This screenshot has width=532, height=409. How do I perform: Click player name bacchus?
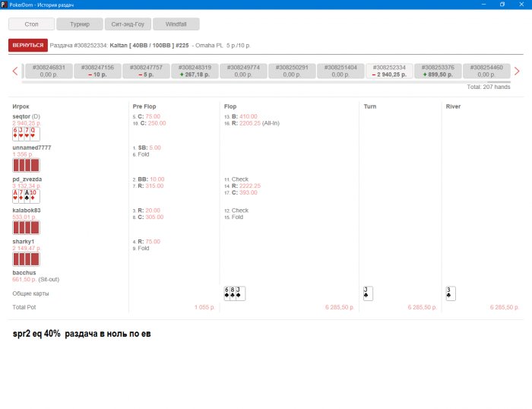24,273
